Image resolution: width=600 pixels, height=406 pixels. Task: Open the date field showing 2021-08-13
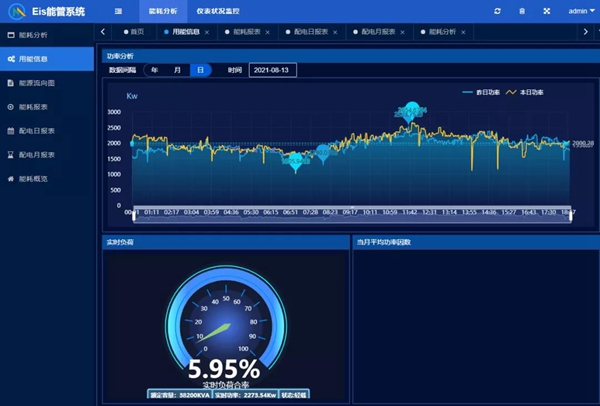[x=272, y=70]
